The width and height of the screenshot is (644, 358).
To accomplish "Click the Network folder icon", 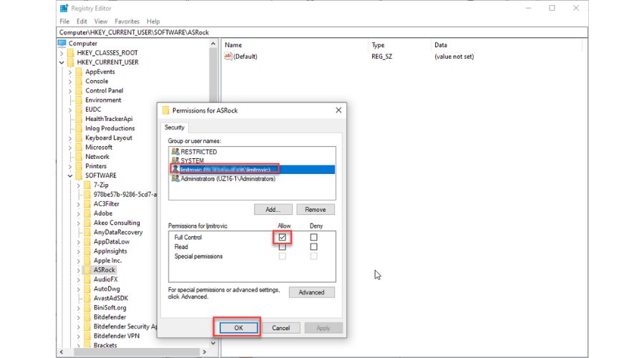I will pyautogui.click(x=79, y=157).
